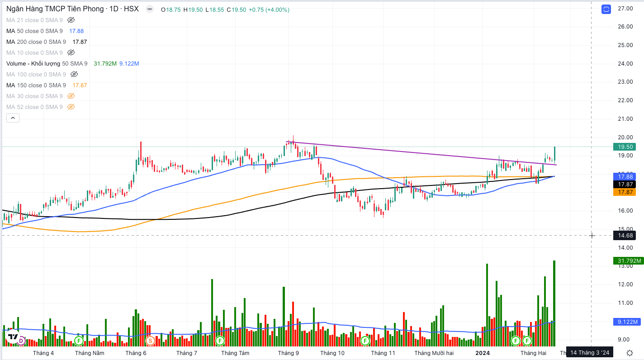Click the grey market status pill icon
The image size is (644, 360).
coord(150,9)
